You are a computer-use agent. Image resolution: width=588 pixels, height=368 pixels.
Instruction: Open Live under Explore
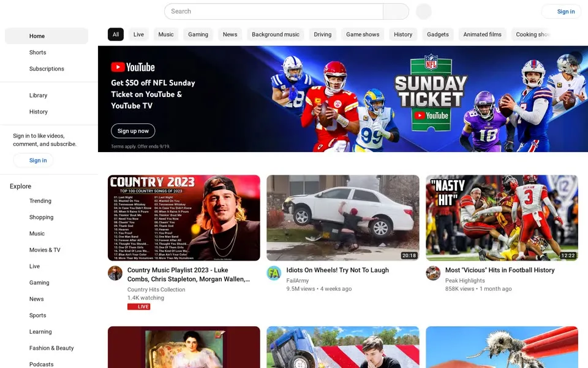pos(47,266)
